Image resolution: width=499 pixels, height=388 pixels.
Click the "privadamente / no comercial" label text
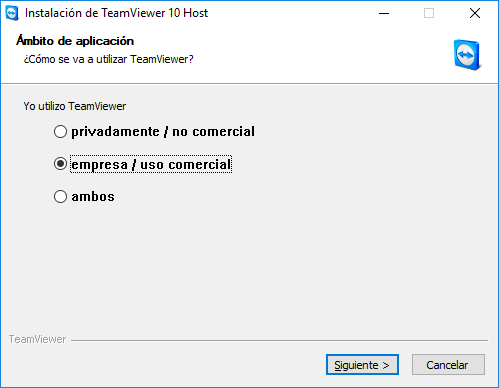163,131
